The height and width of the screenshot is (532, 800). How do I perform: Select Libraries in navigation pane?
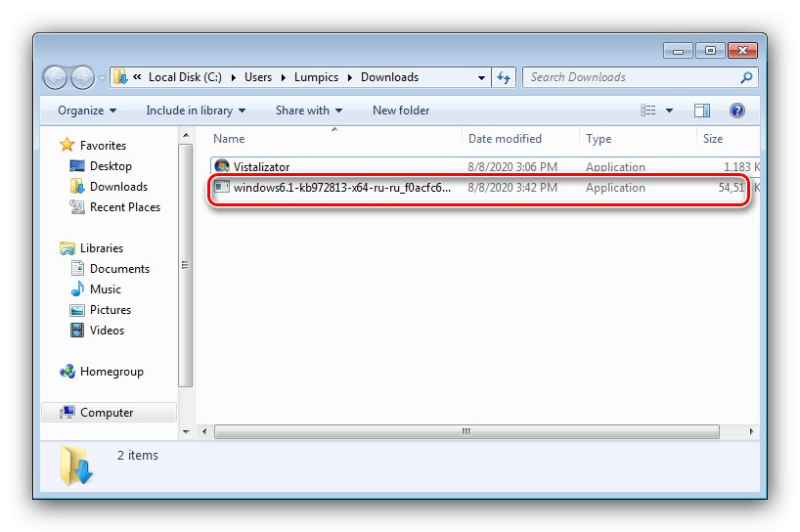click(x=102, y=248)
